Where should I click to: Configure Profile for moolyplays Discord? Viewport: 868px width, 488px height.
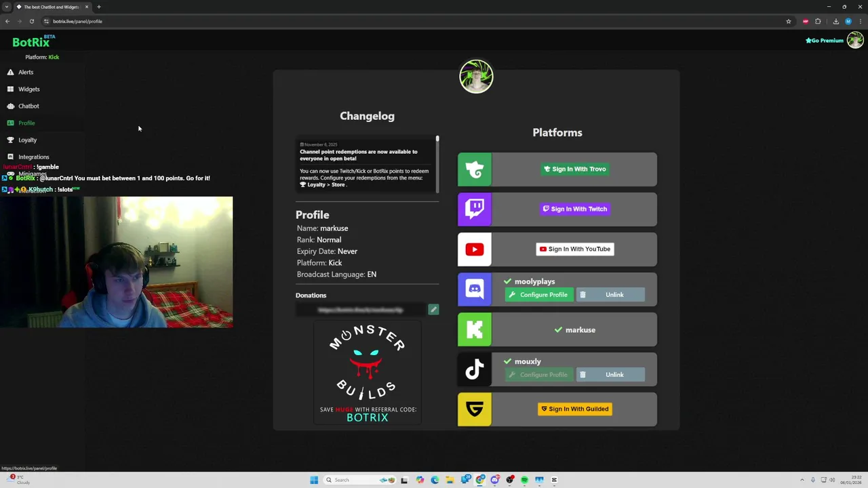[x=539, y=295]
